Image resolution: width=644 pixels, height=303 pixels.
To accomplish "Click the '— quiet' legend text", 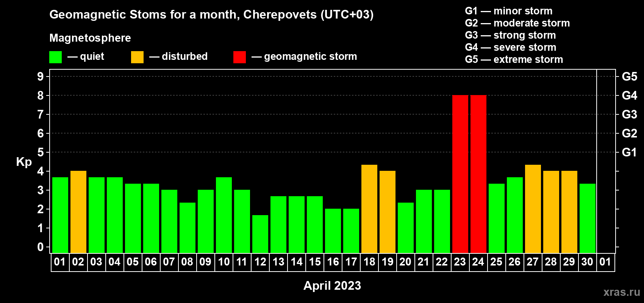I will pyautogui.click(x=86, y=56).
